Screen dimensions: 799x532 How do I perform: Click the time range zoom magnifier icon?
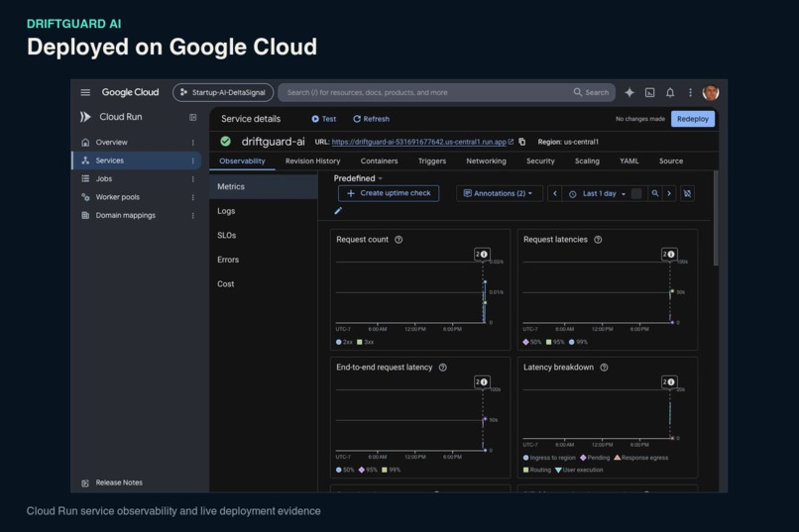pos(655,193)
